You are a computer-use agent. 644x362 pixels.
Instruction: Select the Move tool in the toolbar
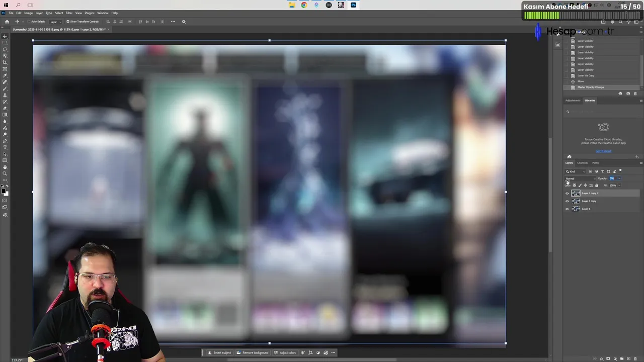(x=5, y=36)
